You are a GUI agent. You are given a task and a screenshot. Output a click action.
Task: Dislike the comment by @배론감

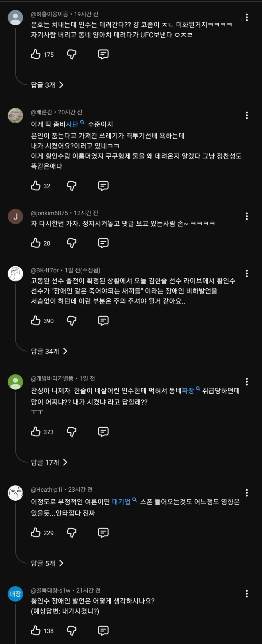tap(72, 185)
